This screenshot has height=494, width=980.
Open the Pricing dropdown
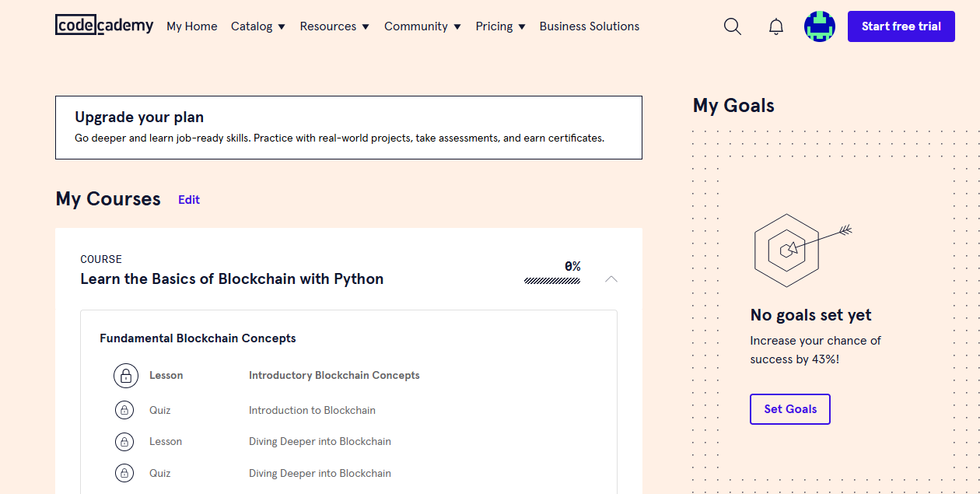(500, 26)
